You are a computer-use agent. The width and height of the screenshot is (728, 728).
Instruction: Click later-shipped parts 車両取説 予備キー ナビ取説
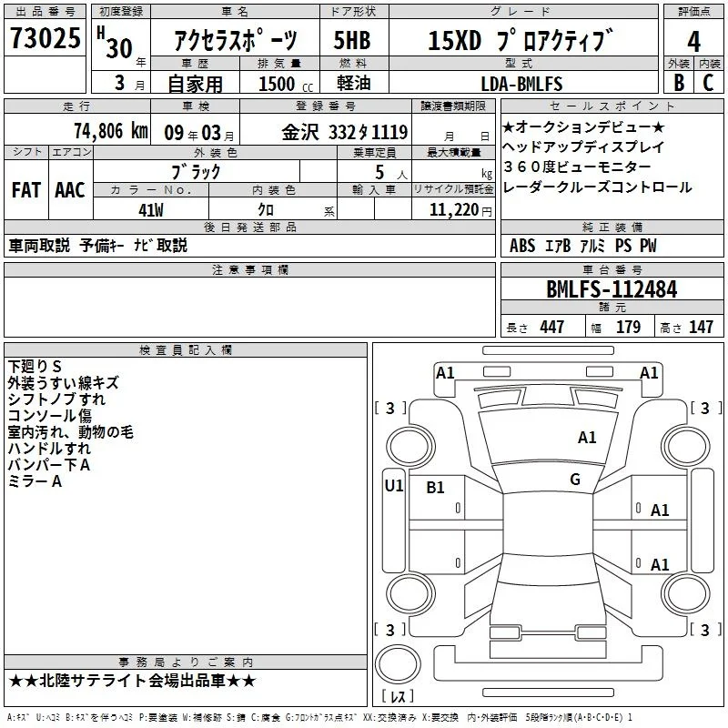(x=98, y=245)
